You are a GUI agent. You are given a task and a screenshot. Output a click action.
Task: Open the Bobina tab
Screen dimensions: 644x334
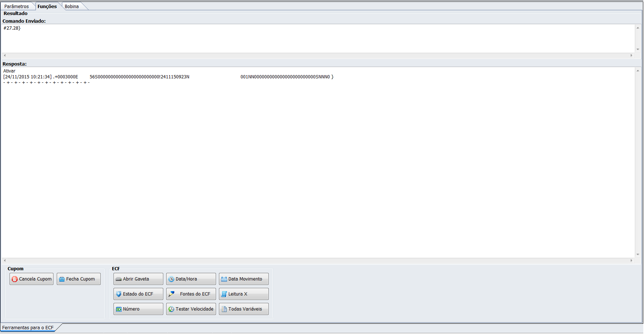click(x=72, y=7)
